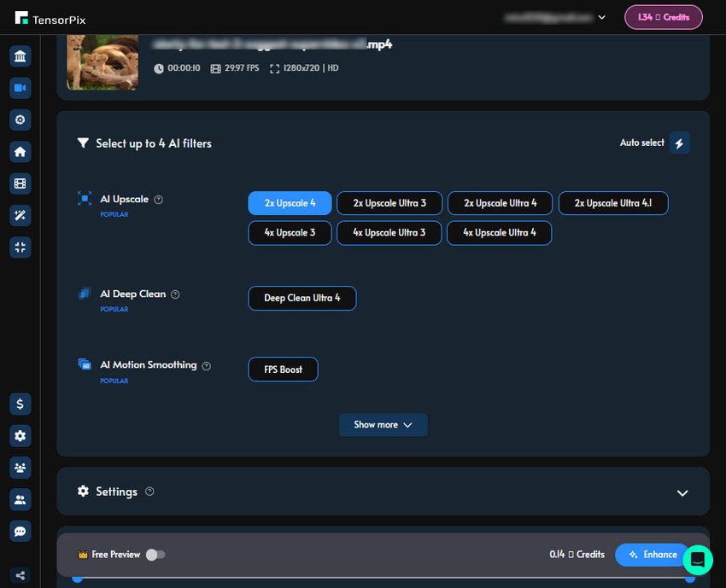The height and width of the screenshot is (588, 726).
Task: Click help icon next to AI Deep Clean
Action: (x=175, y=294)
